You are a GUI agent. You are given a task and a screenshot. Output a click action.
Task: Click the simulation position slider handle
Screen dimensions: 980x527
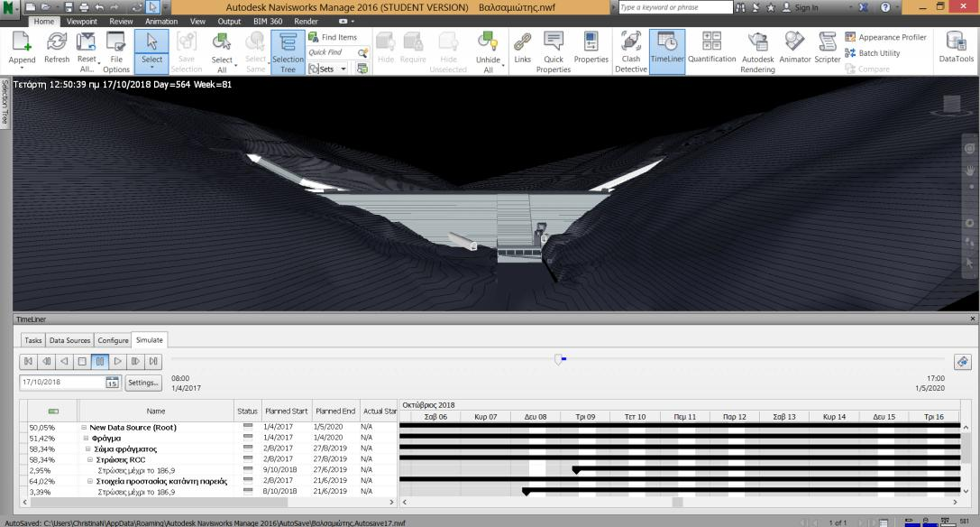point(558,359)
